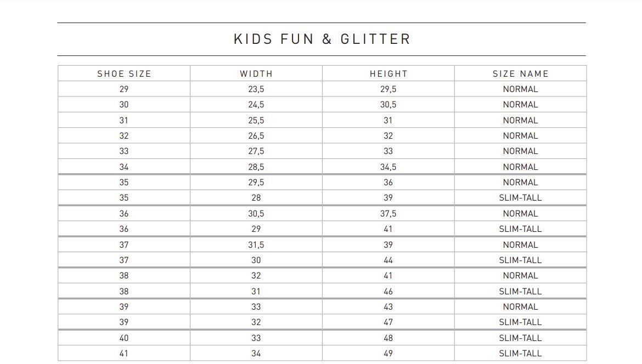The width and height of the screenshot is (642, 364).
Task: Click the KIDS FUN & GLITTER title
Action: pyautogui.click(x=322, y=39)
